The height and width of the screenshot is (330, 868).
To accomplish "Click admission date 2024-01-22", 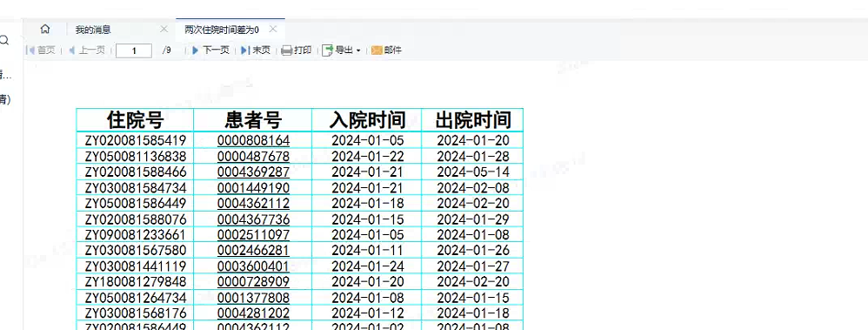I will pos(367,157).
